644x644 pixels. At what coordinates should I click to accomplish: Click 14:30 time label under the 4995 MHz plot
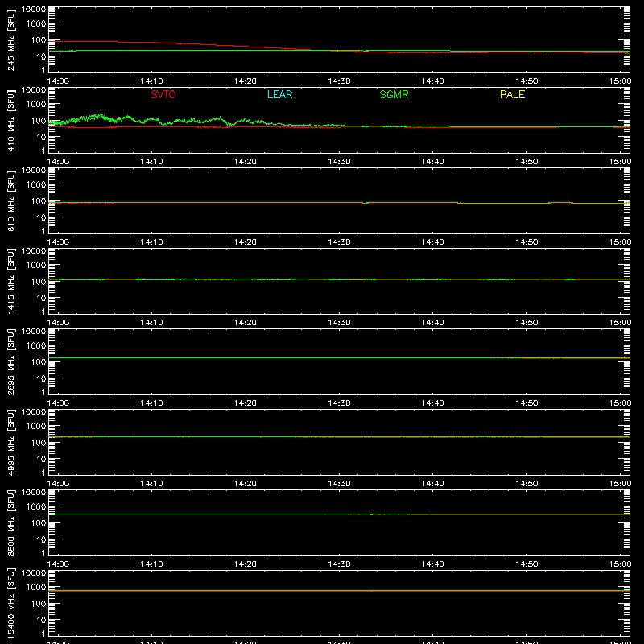click(339, 484)
